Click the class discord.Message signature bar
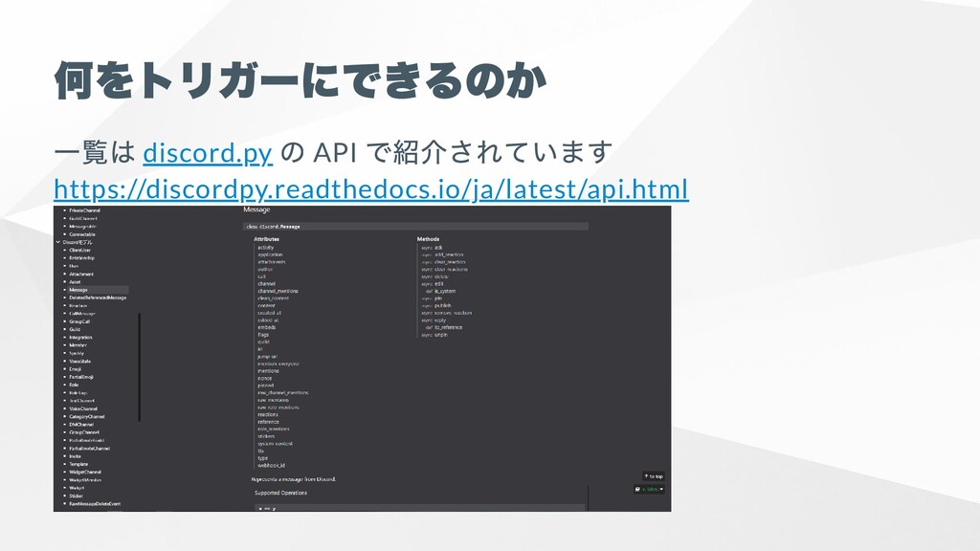Viewport: 980px width, 551px height. (415, 226)
